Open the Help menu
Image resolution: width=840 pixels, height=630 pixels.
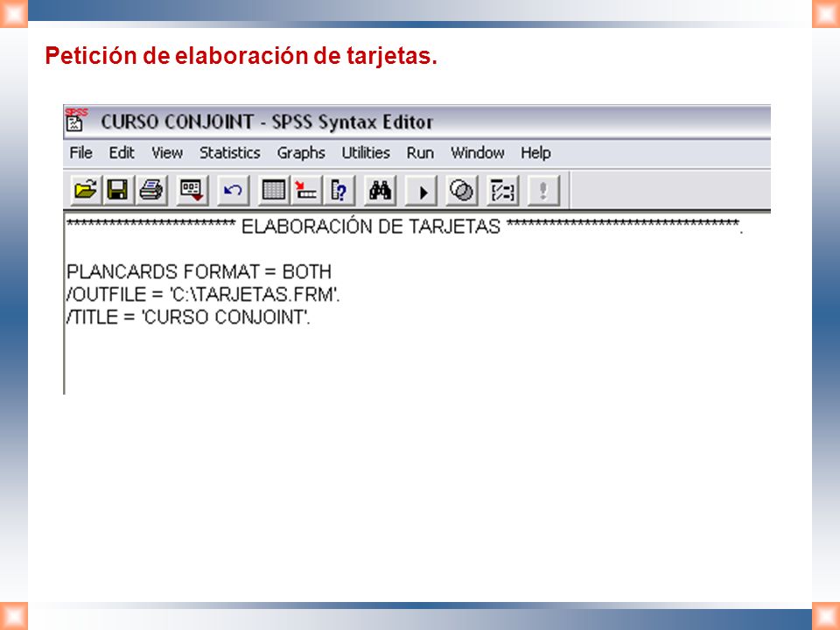click(535, 153)
